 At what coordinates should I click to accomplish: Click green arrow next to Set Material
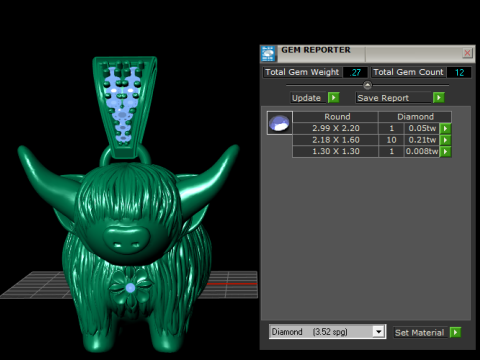(455, 332)
